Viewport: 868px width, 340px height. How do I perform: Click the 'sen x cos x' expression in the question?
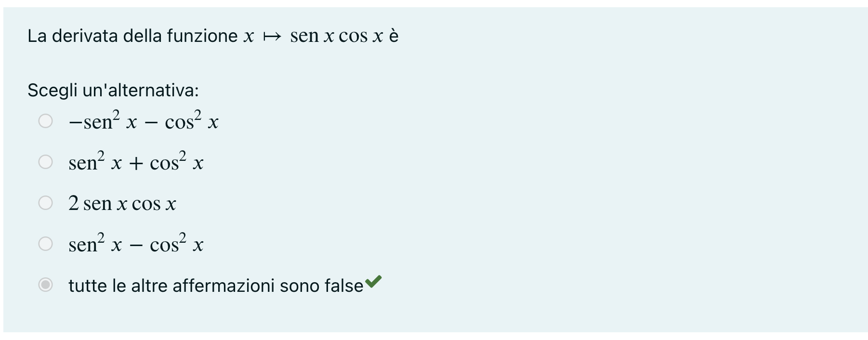[x=336, y=36]
